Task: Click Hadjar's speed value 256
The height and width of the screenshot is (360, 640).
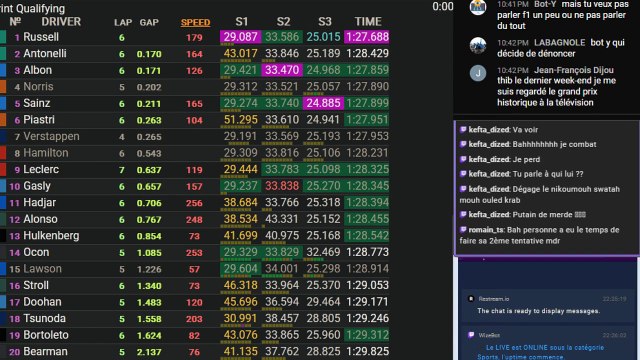Action: click(x=194, y=203)
